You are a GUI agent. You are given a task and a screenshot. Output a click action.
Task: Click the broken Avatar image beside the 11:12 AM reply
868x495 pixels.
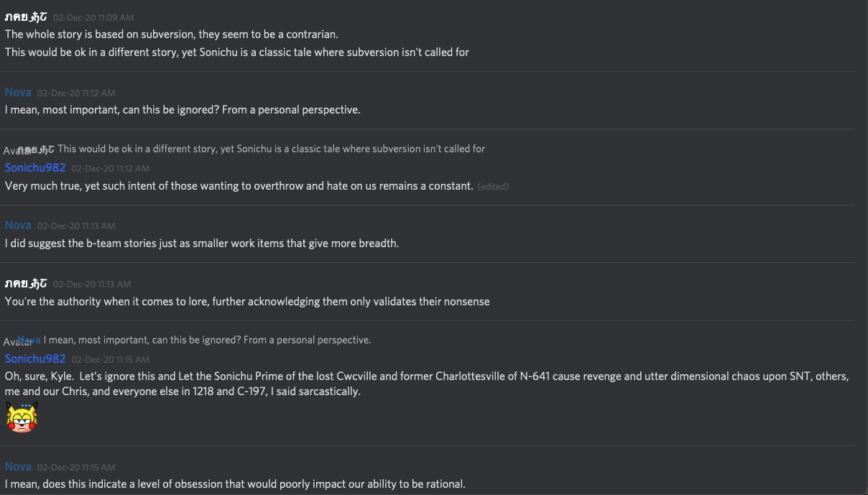click(x=16, y=151)
